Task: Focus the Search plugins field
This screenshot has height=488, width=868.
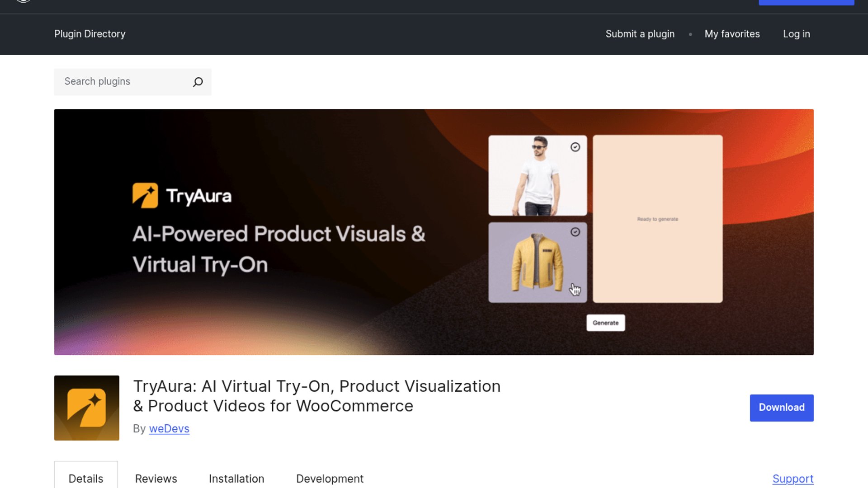Action: point(132,82)
